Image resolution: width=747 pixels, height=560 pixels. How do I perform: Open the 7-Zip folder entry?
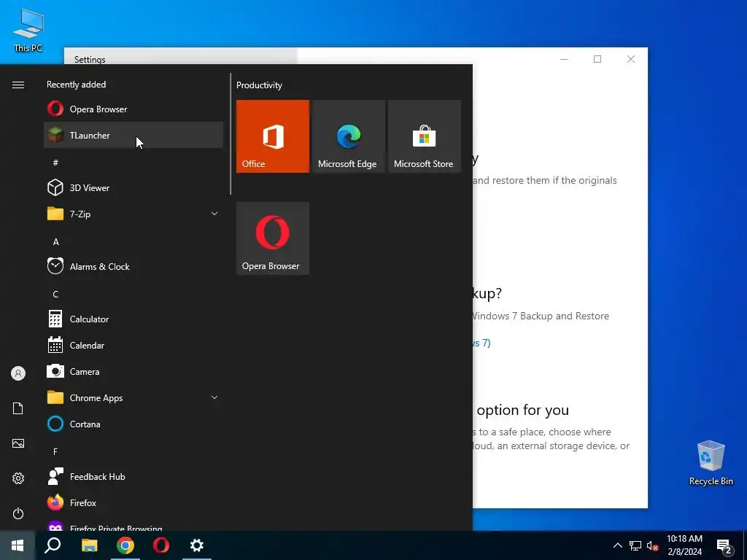[x=133, y=214]
